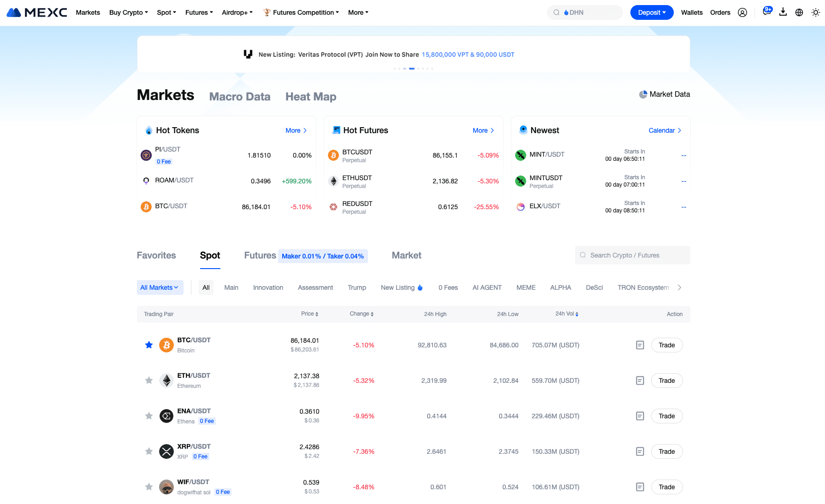
Task: Focus the Search Crypto / Futures field
Action: coord(632,255)
